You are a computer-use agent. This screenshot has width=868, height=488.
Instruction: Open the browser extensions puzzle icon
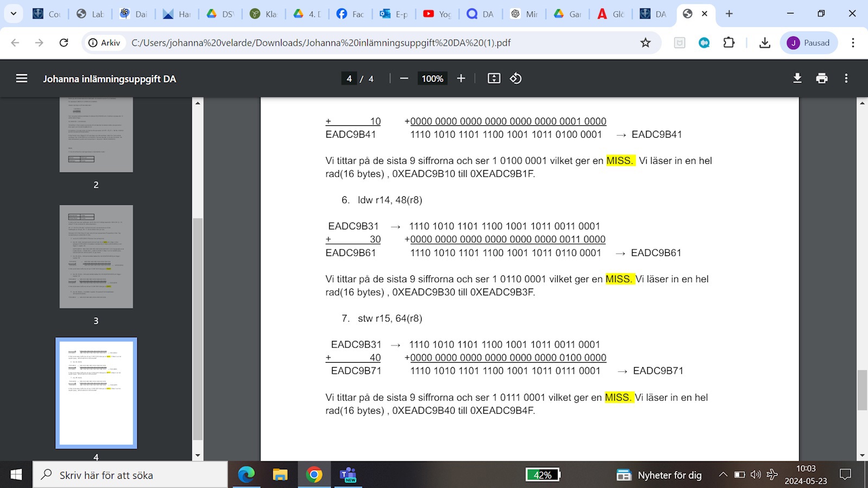coord(729,43)
